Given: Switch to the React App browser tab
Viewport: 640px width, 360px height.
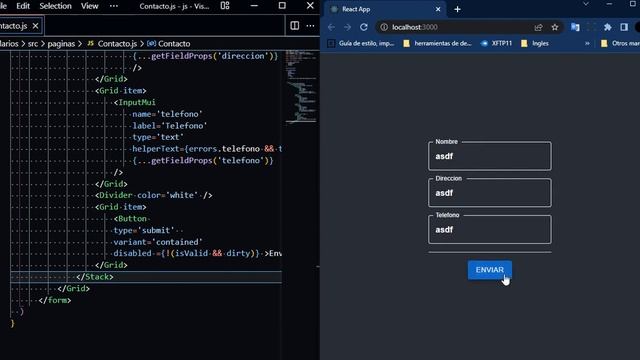Looking at the screenshot, I should pos(384,9).
